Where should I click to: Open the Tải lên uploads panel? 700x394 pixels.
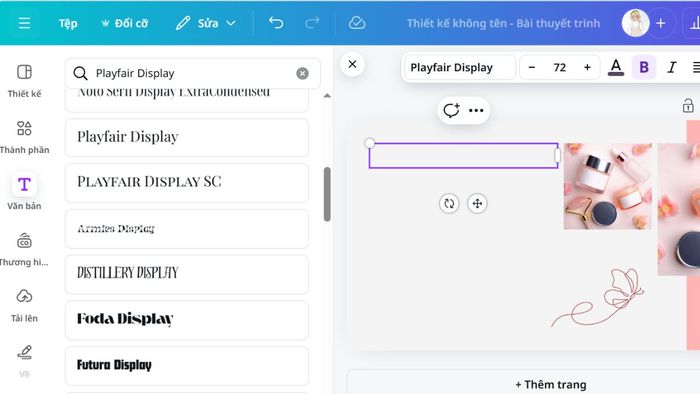click(24, 306)
